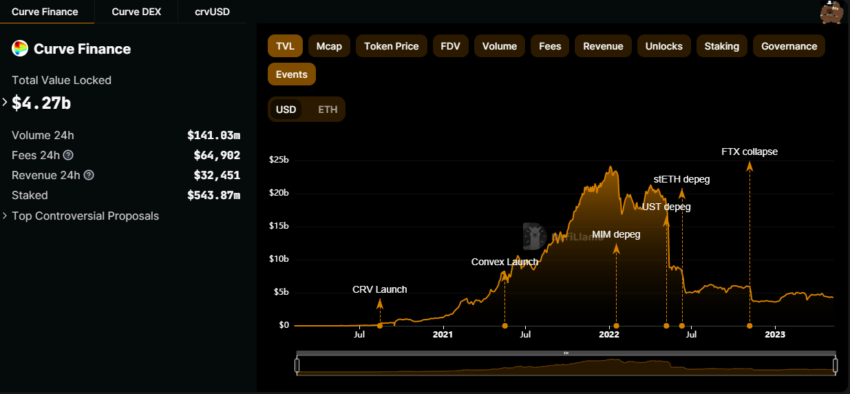Open the user avatar at top right
Viewport: 850px width, 394px height.
coord(832,12)
